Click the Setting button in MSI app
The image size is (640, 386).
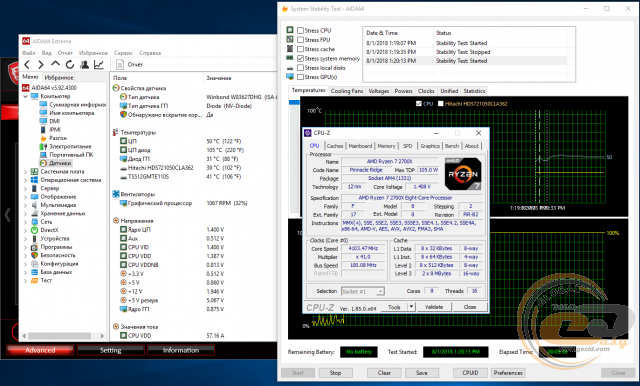[x=110, y=350]
